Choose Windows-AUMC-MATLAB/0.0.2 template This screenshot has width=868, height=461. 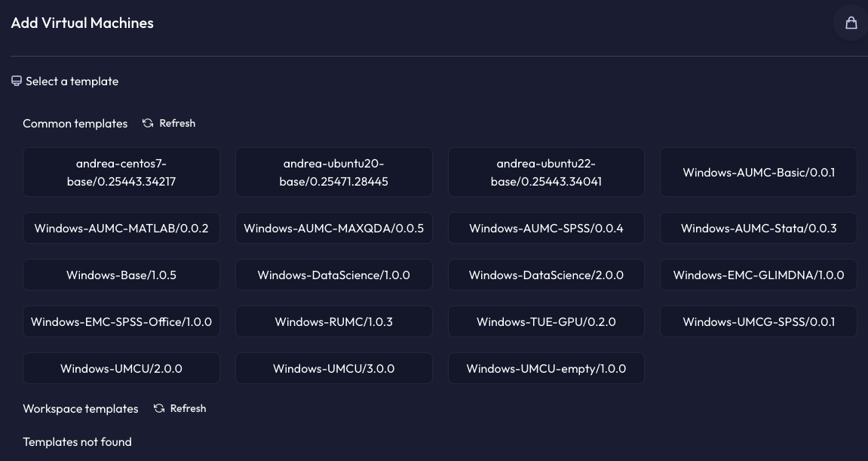coord(121,228)
